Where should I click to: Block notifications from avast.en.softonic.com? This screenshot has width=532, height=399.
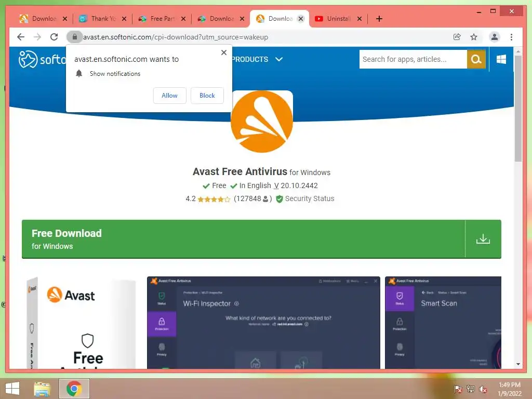coord(207,96)
